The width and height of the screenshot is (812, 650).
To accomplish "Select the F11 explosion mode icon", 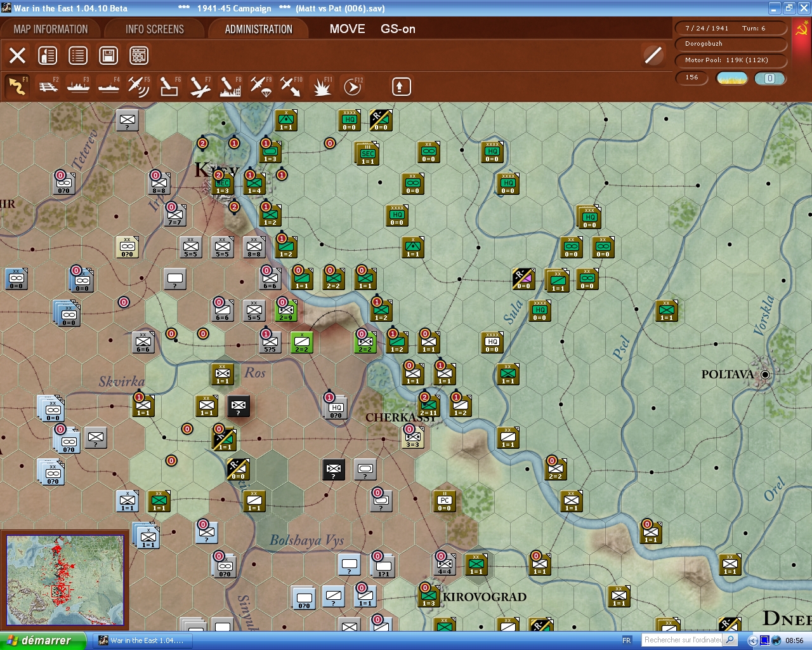I will (x=322, y=86).
